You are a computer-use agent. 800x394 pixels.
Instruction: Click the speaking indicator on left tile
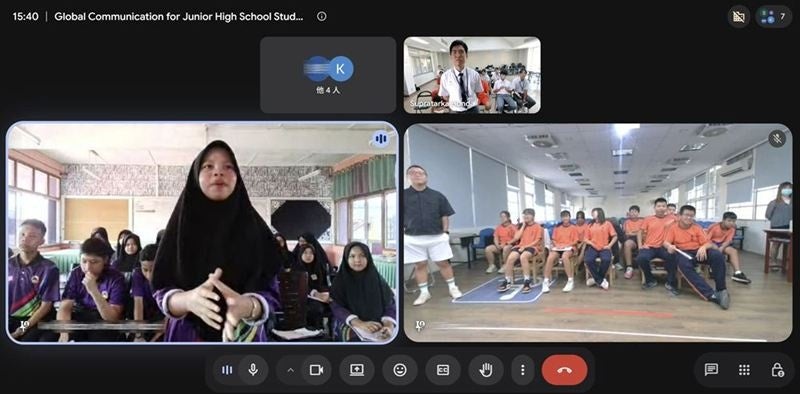pos(380,138)
